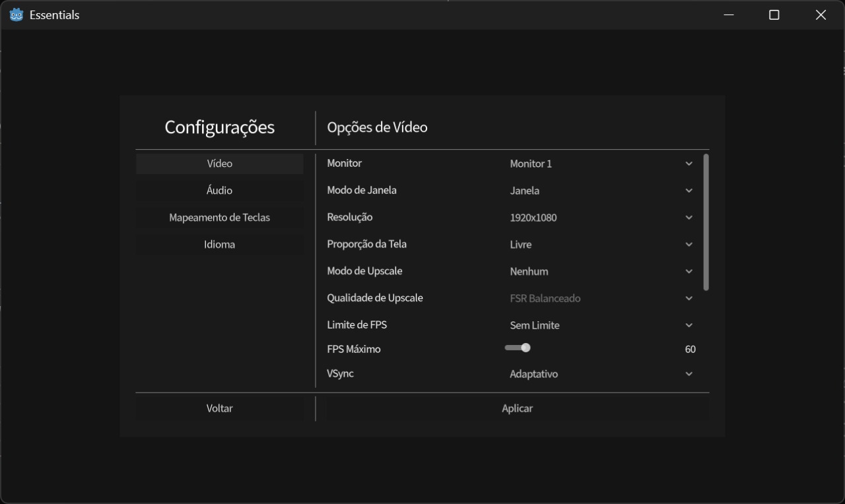The width and height of the screenshot is (845, 504).
Task: Open the Monitor dropdown
Action: tap(601, 164)
